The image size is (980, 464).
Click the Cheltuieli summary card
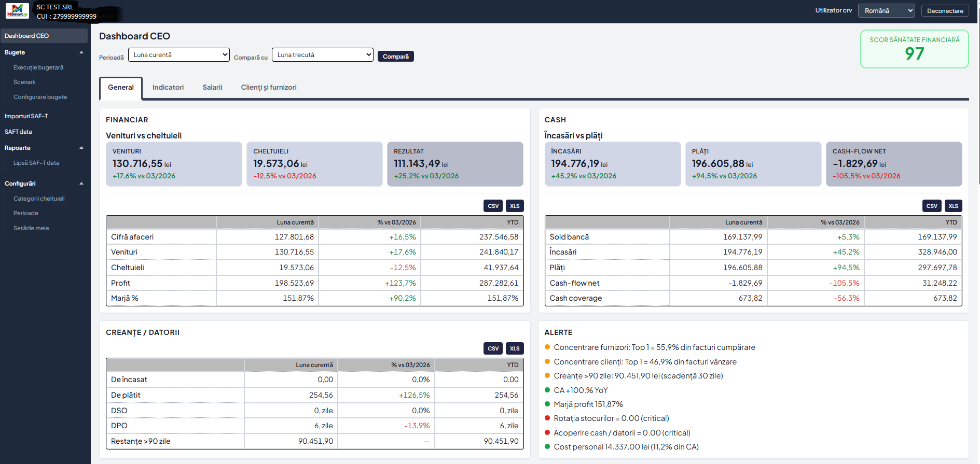(315, 164)
